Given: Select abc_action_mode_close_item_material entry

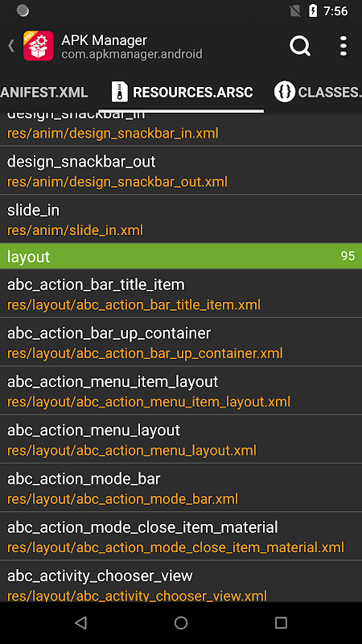Looking at the screenshot, I should click(181, 536).
